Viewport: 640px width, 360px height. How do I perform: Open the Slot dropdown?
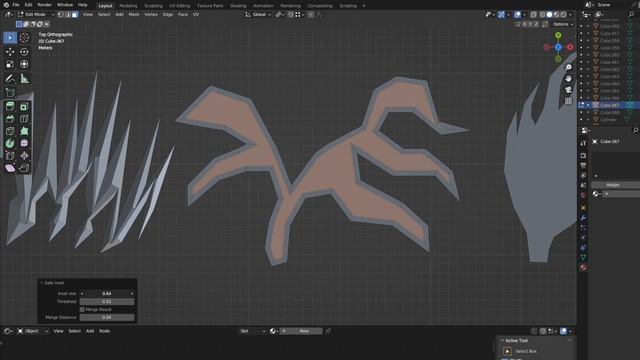point(252,331)
